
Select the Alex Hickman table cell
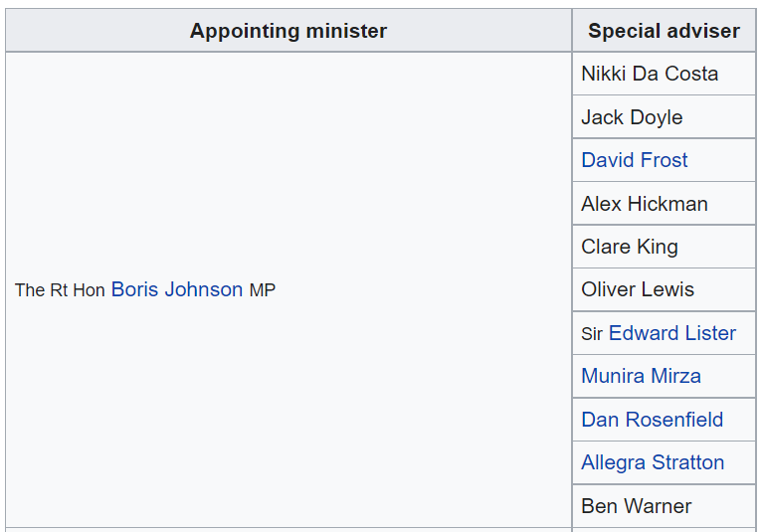[664, 203]
